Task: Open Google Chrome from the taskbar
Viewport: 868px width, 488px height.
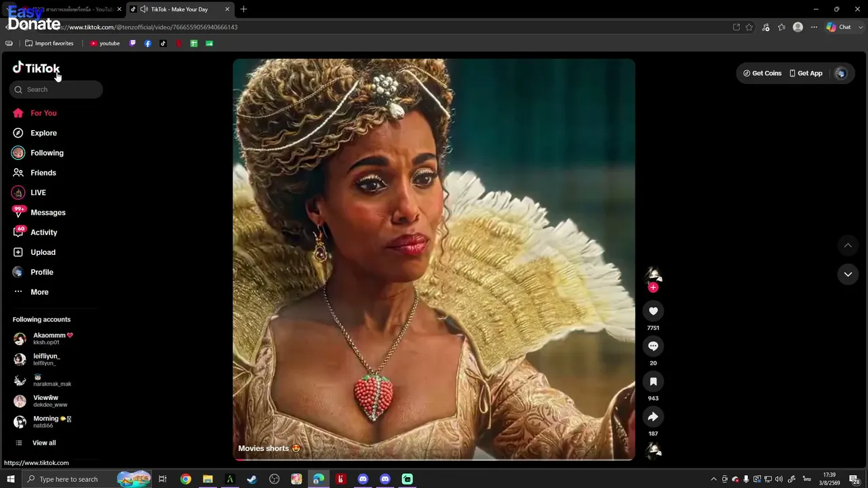Action: [186, 479]
